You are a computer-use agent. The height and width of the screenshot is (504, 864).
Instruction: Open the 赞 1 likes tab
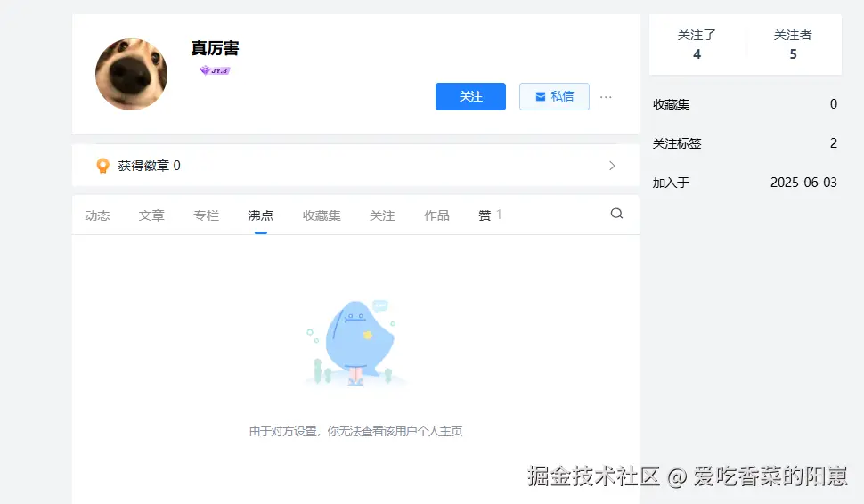(x=490, y=215)
